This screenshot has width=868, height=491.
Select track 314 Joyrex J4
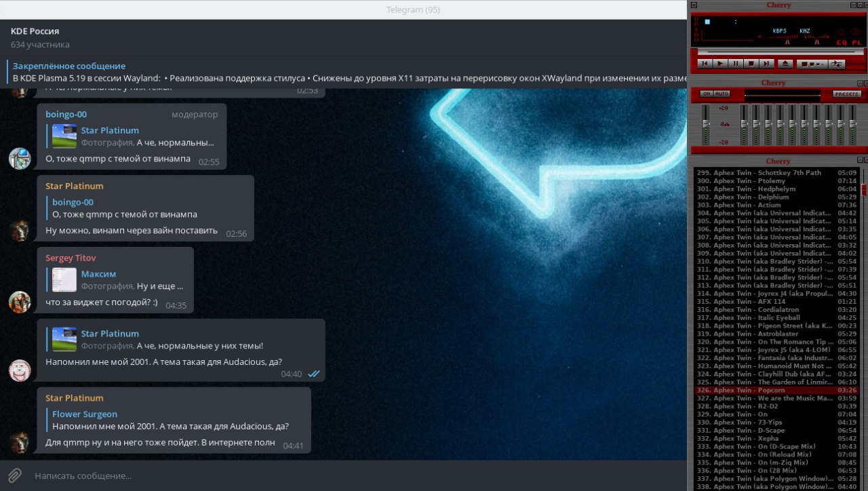pos(776,294)
